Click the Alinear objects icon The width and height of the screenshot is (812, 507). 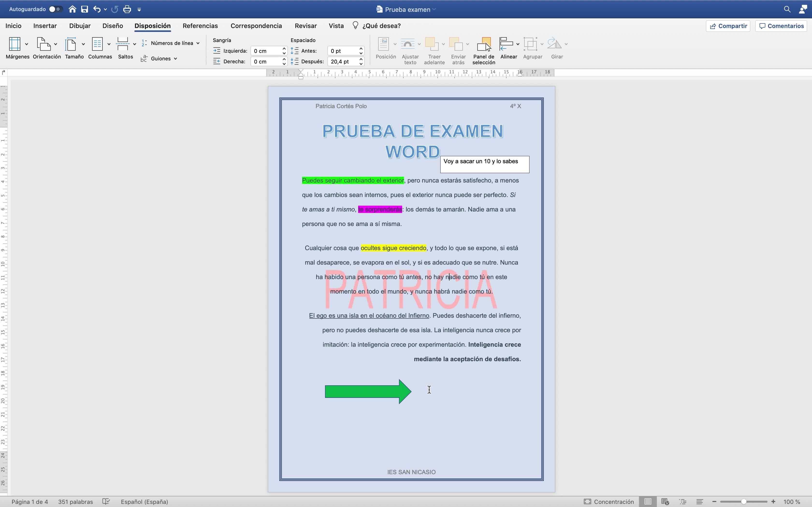506,44
